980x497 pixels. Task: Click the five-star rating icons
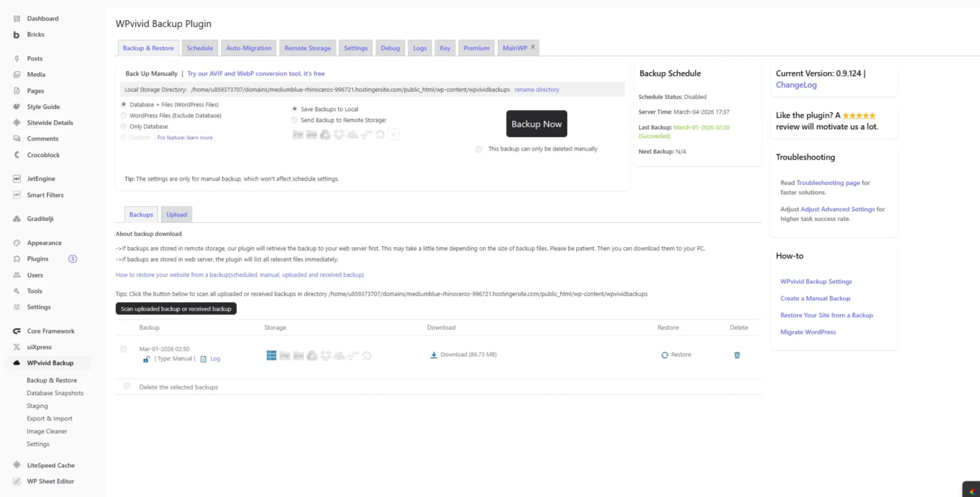859,115
